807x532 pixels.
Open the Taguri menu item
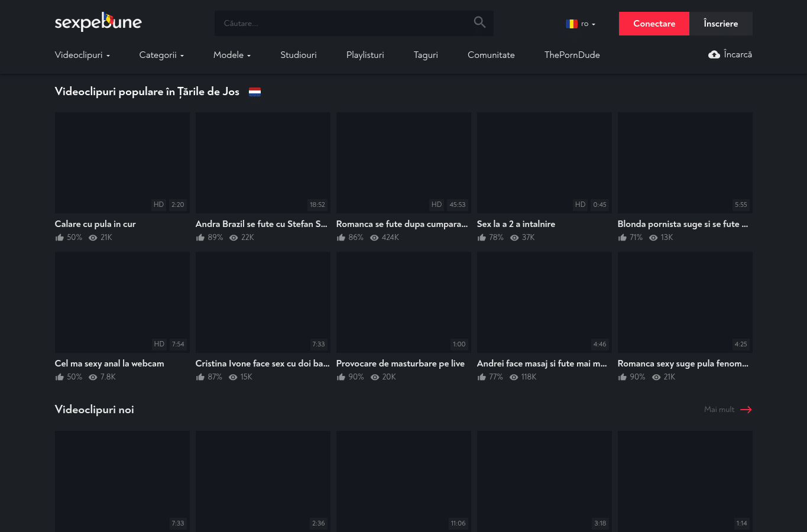tap(426, 55)
